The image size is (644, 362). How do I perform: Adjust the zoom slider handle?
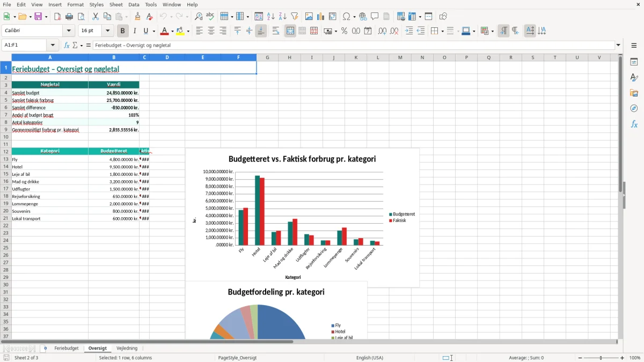601,358
